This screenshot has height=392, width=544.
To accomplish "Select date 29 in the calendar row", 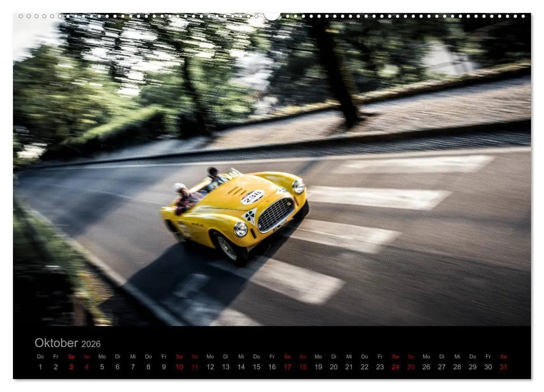I will tap(473, 367).
